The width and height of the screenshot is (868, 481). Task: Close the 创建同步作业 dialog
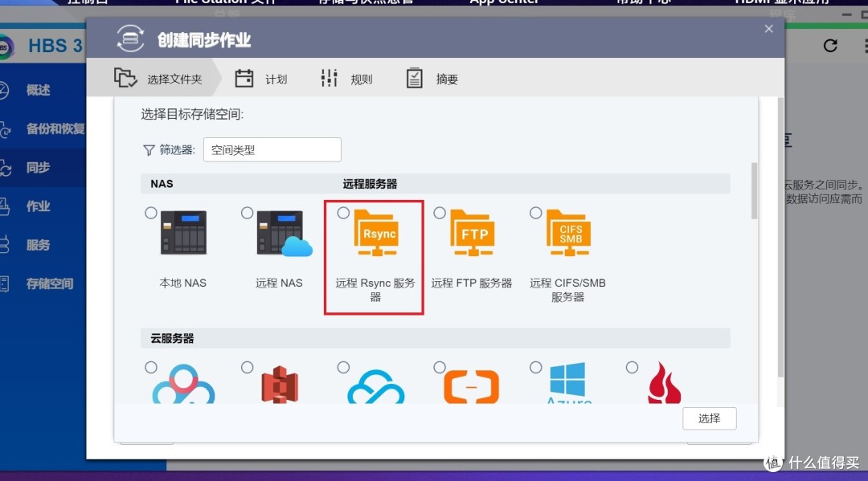[769, 29]
